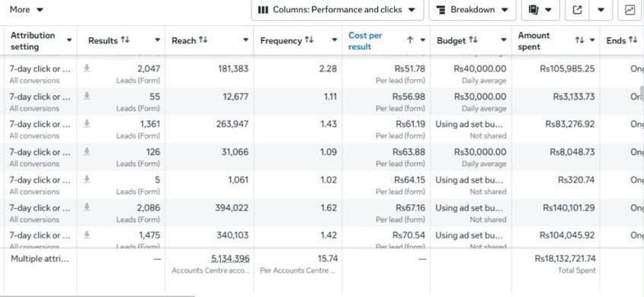
Task: Select the frequency value 2.28
Action: 328,69
